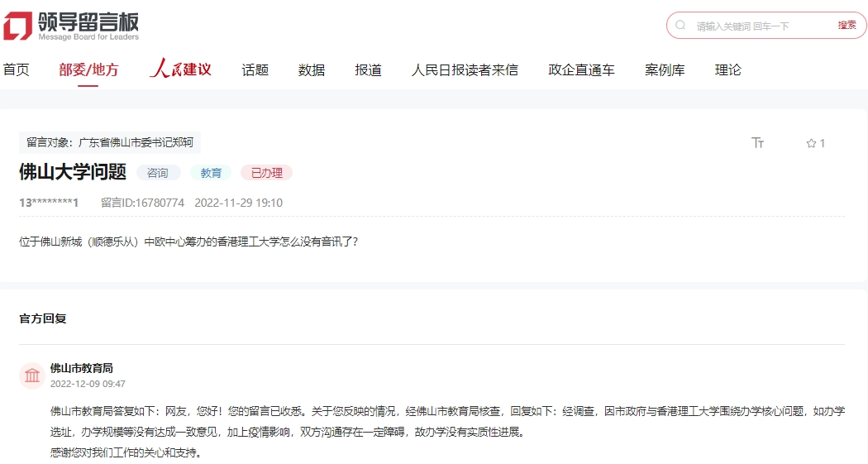Click the title 佛山大学问题
The height and width of the screenshot is (464, 868).
pyautogui.click(x=73, y=172)
